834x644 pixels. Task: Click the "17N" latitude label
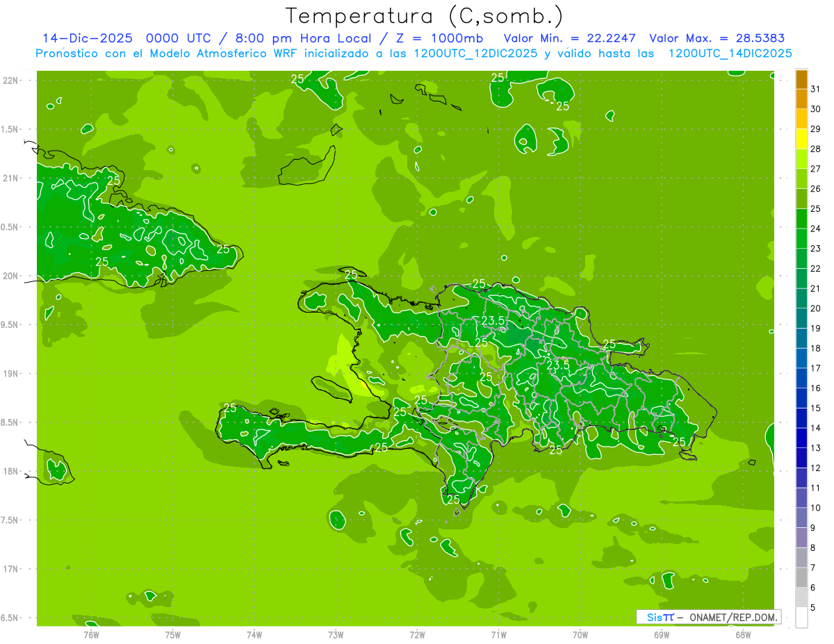11,569
